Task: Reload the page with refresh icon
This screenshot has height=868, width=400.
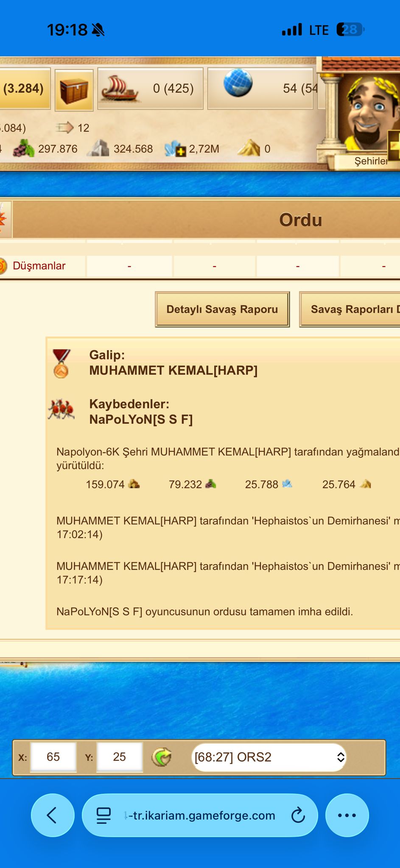Action: click(x=298, y=815)
